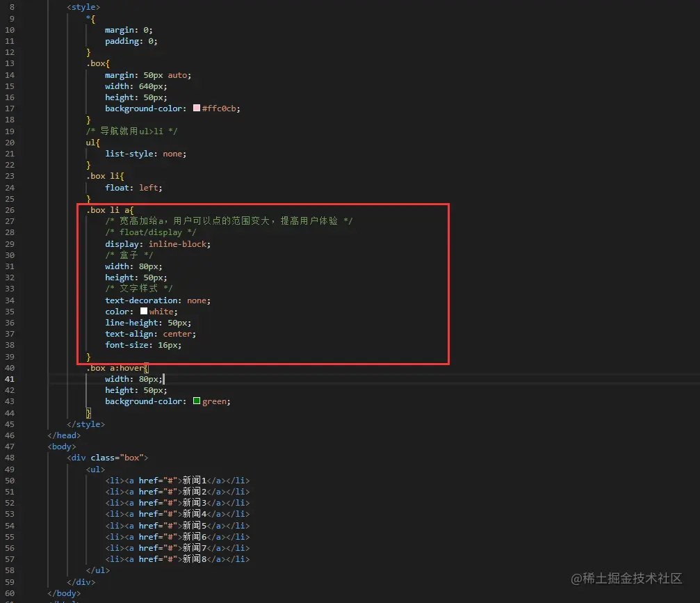
Task: Click 'display: inline-block;' declaration
Action: click(158, 244)
